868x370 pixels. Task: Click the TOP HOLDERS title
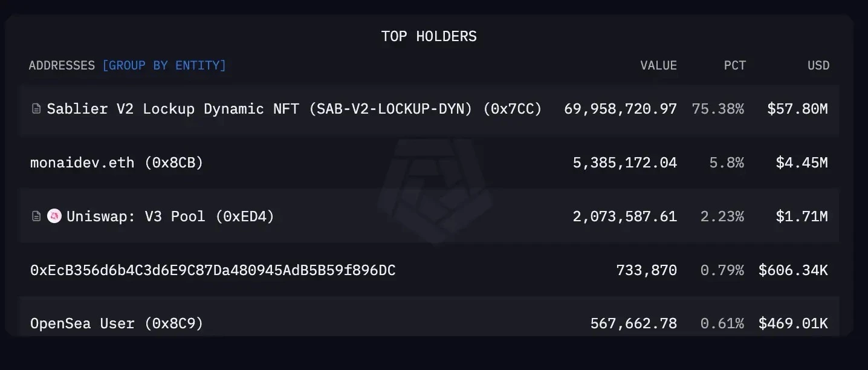pos(428,36)
